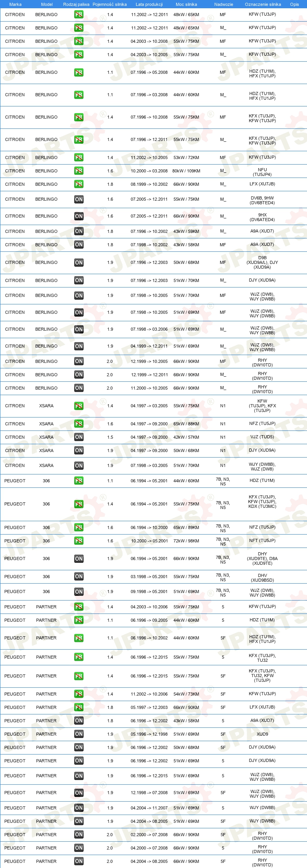Click petrol icon in Partner 1.8 LFX row
Viewport: 307px width, 868px height.
click(79, 707)
